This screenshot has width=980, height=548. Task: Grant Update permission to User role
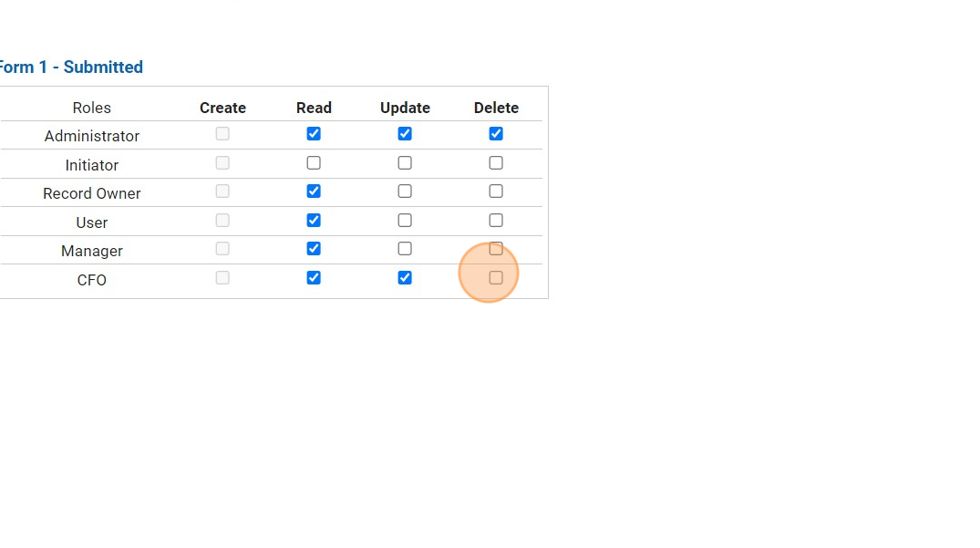pos(405,221)
